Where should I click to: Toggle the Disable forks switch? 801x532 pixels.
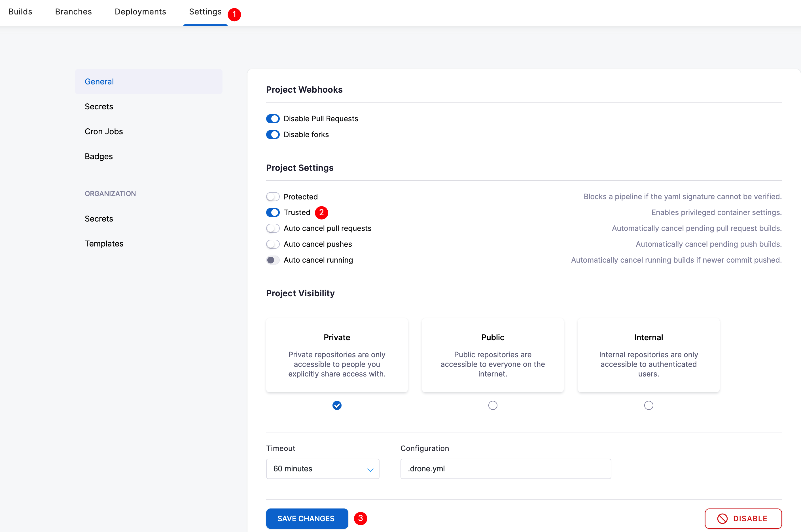[x=273, y=135]
